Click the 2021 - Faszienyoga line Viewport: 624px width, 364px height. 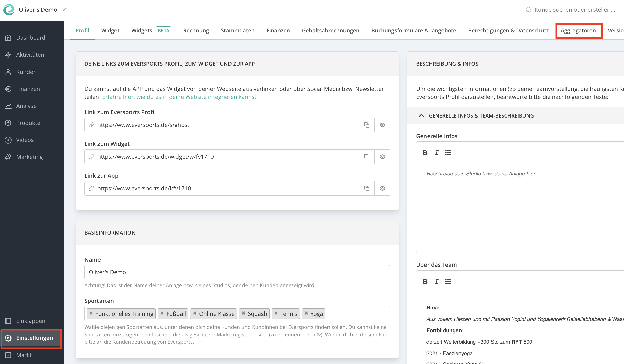[450, 353]
